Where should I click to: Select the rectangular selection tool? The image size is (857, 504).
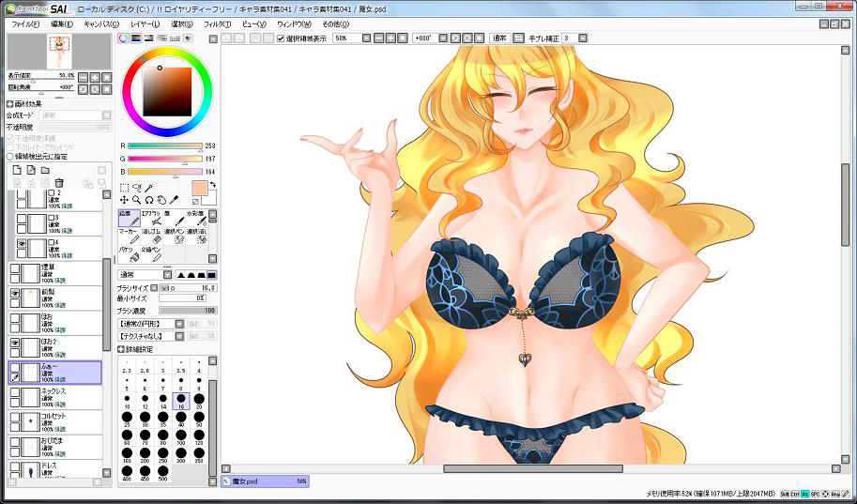pos(124,188)
